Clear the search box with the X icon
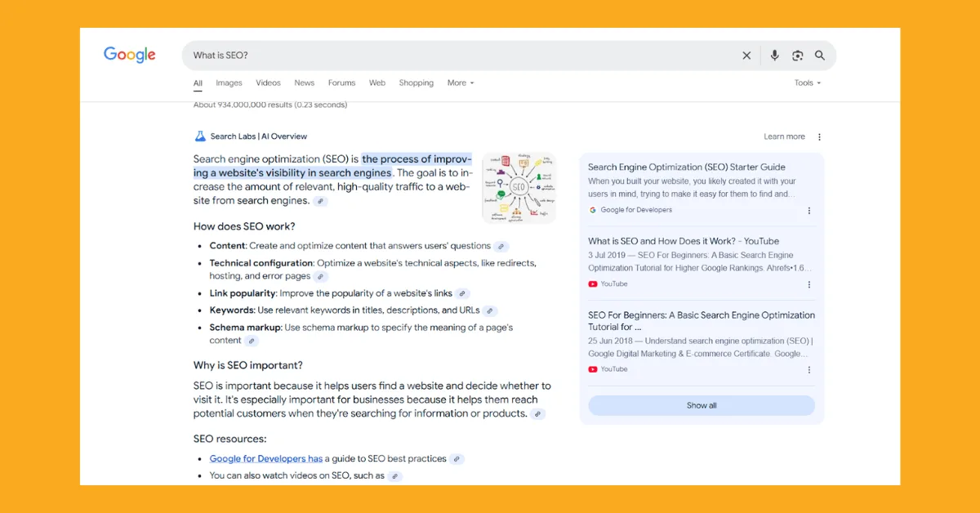This screenshot has height=513, width=980. (746, 56)
